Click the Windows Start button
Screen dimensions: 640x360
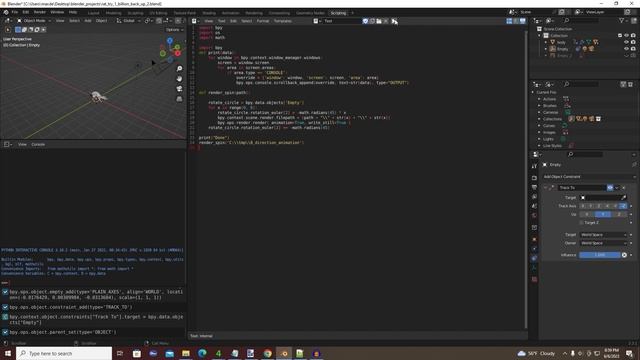8,353
